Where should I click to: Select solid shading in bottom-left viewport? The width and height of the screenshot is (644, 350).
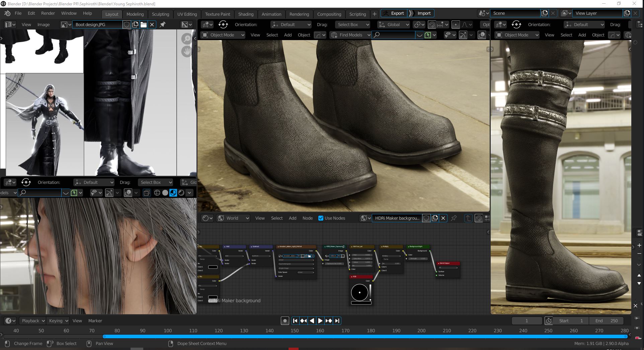(x=165, y=193)
